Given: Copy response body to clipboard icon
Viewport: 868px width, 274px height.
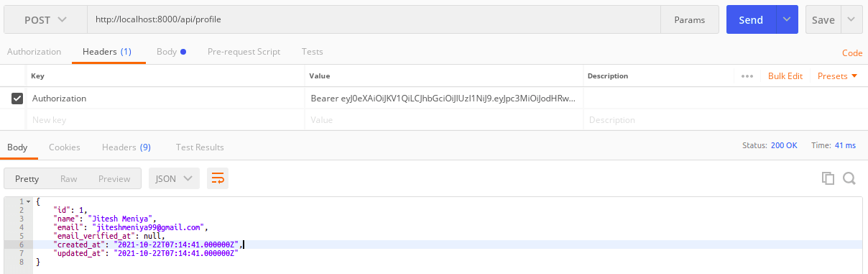Looking at the screenshot, I should [x=828, y=178].
